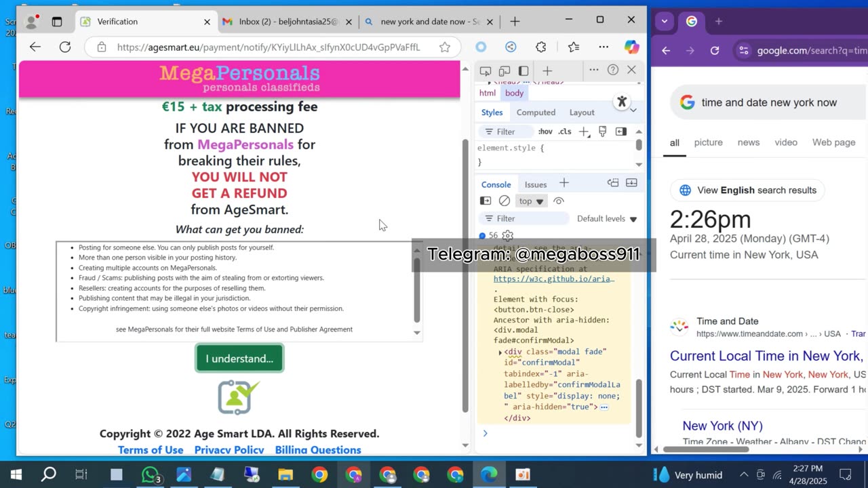Image resolution: width=868 pixels, height=488 pixels.
Task: Open the Edge profile avatar
Action: pos(31,22)
